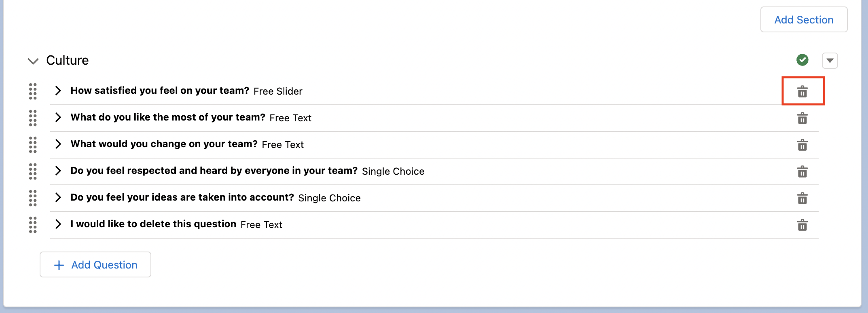Viewport: 868px width, 313px height.
Task: Expand 'How satisfied you feel on your team?'
Action: tap(58, 91)
